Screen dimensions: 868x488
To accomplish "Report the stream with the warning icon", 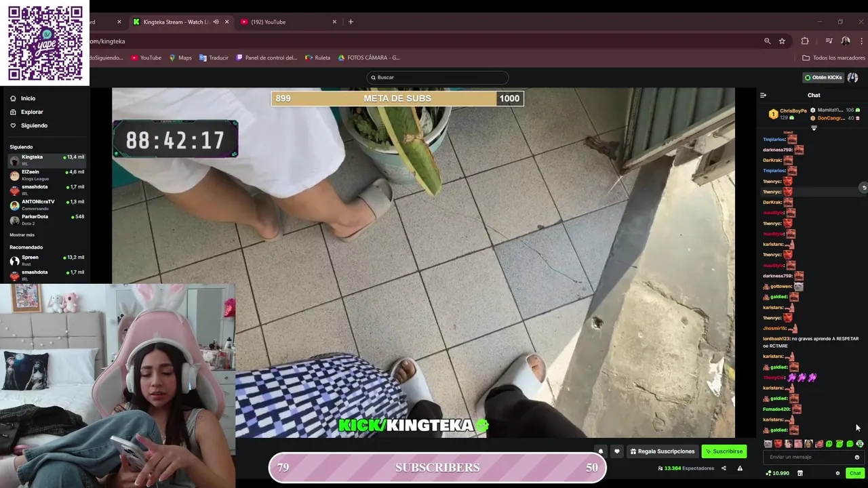I will tap(740, 468).
